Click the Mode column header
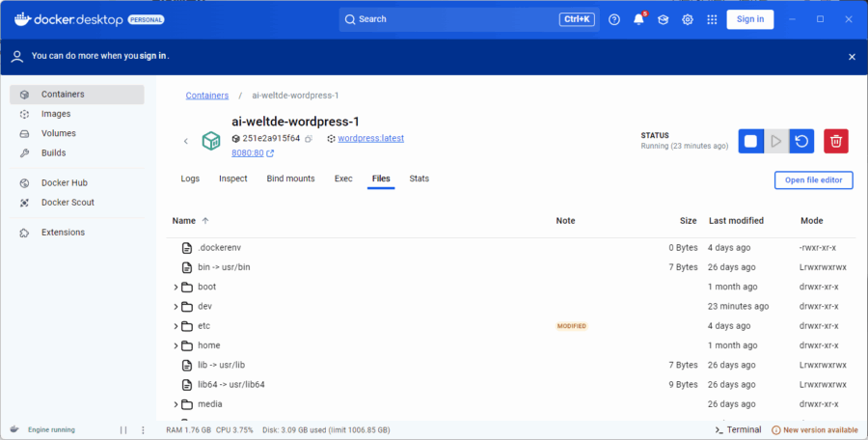Viewport: 868px width, 440px height. [811, 221]
